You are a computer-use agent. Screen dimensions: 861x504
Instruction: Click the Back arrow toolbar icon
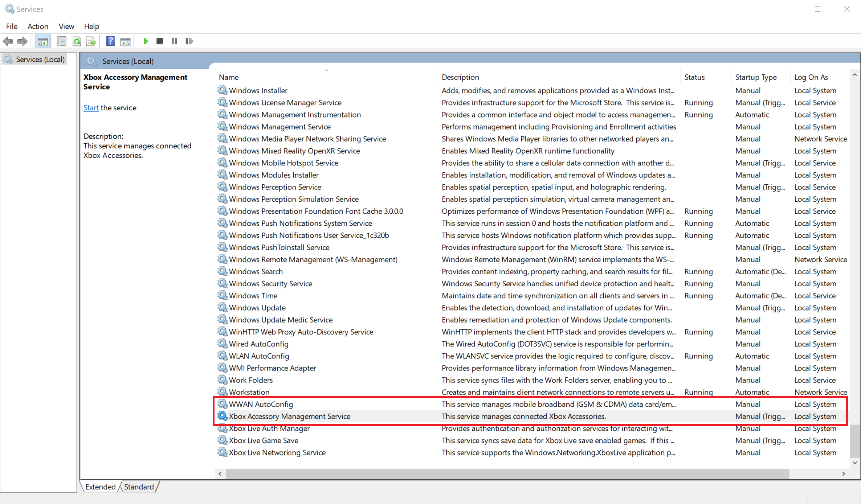pos(8,41)
